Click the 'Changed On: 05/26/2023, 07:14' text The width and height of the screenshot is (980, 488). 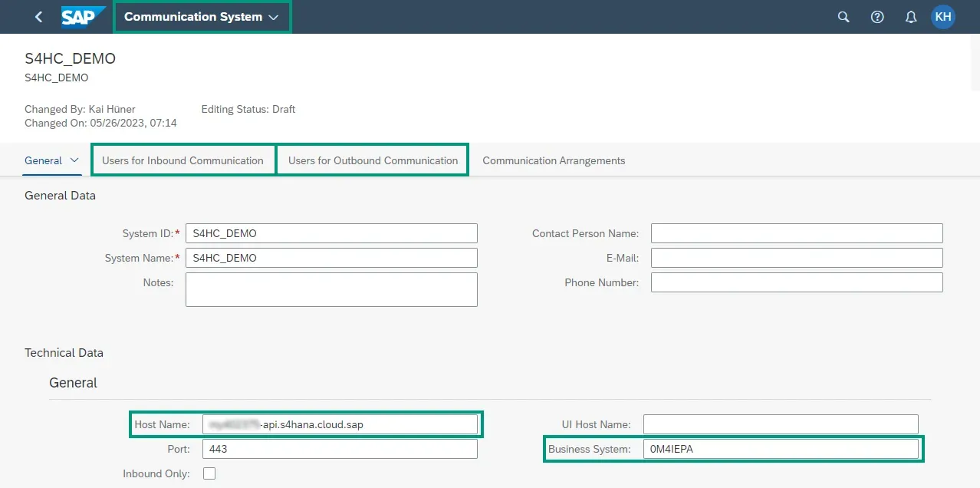100,123
